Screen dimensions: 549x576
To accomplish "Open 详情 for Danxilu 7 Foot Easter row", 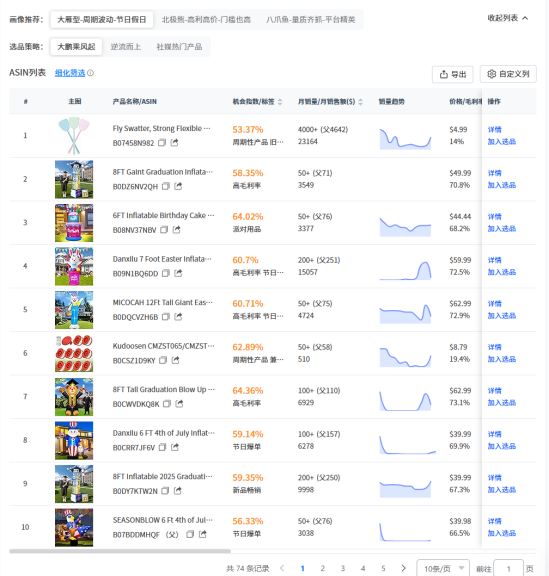I will click(494, 260).
